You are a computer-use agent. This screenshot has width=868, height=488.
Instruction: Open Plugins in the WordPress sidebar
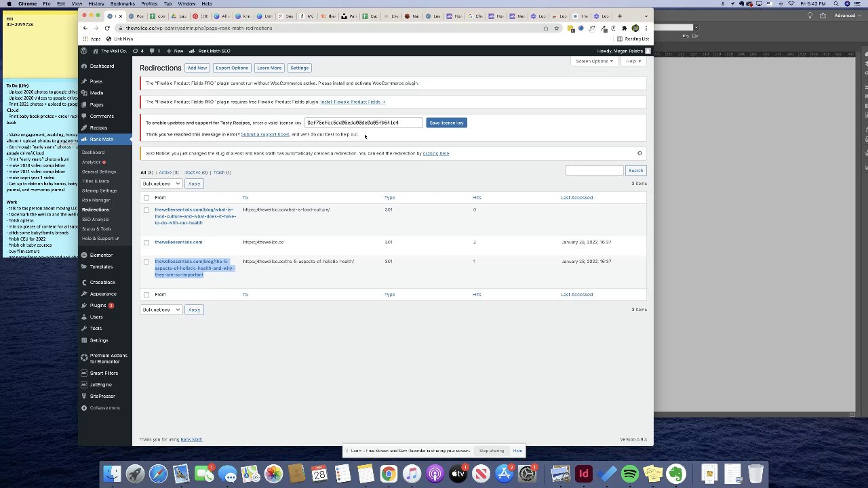pyautogui.click(x=98, y=305)
